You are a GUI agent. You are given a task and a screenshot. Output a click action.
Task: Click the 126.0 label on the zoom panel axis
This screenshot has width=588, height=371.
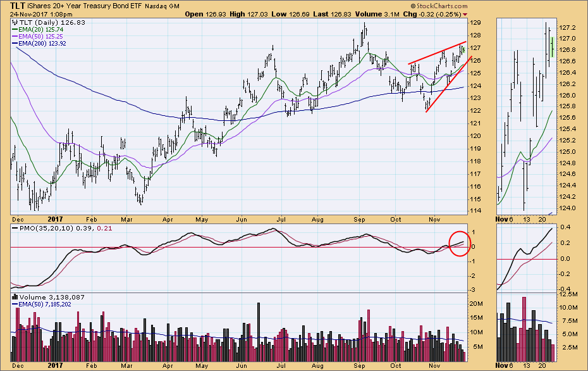pos(567,96)
